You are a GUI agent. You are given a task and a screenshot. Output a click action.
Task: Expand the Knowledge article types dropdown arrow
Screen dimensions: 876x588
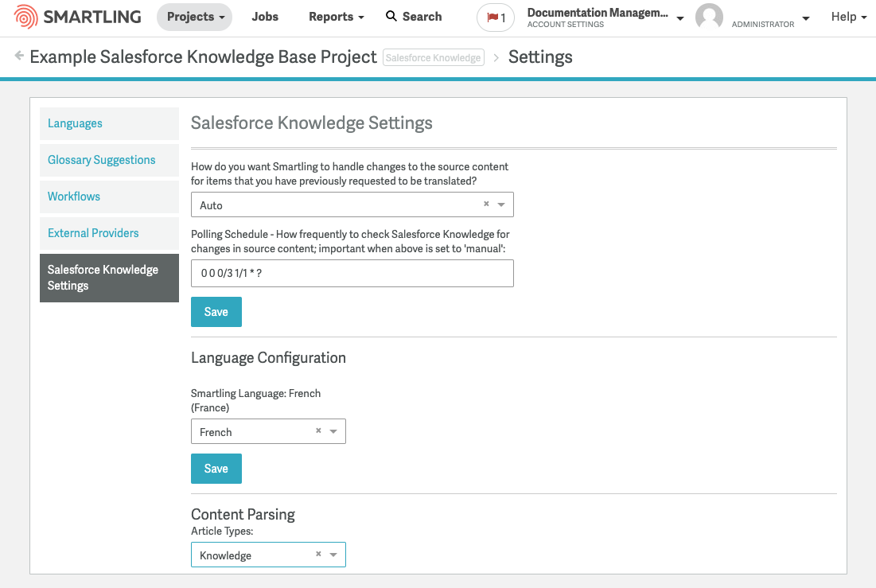point(333,555)
